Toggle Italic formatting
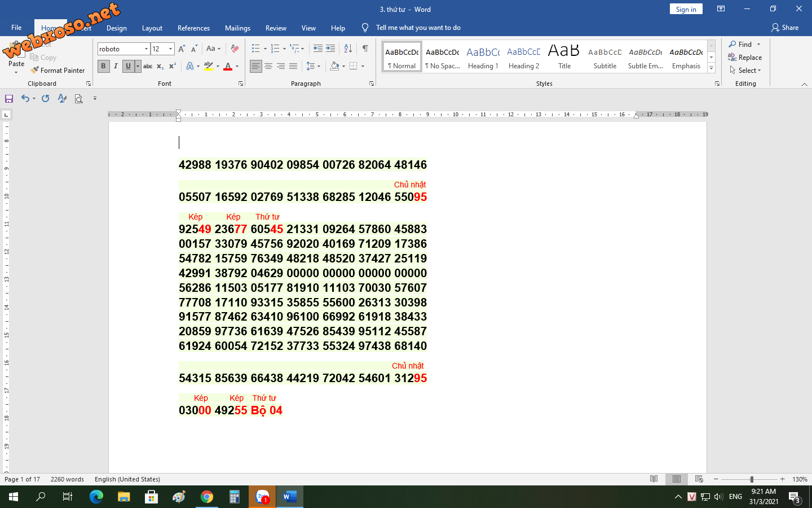812x508 pixels. tap(116, 67)
